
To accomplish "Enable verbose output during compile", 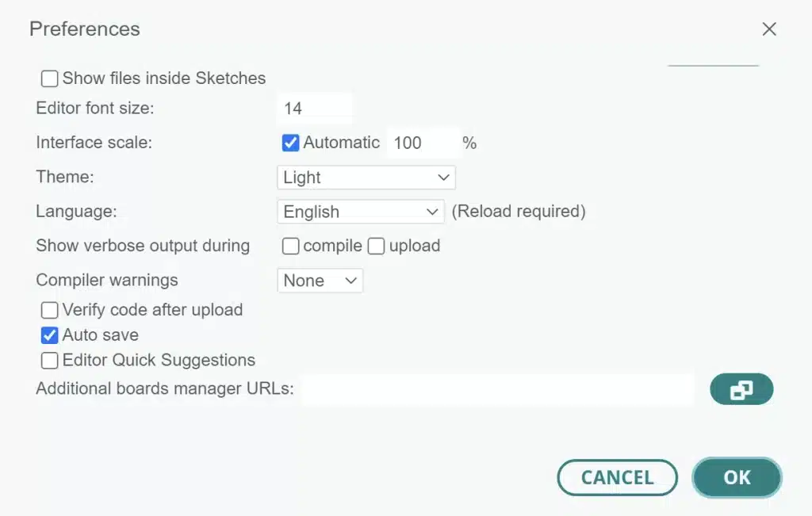I will 290,247.
